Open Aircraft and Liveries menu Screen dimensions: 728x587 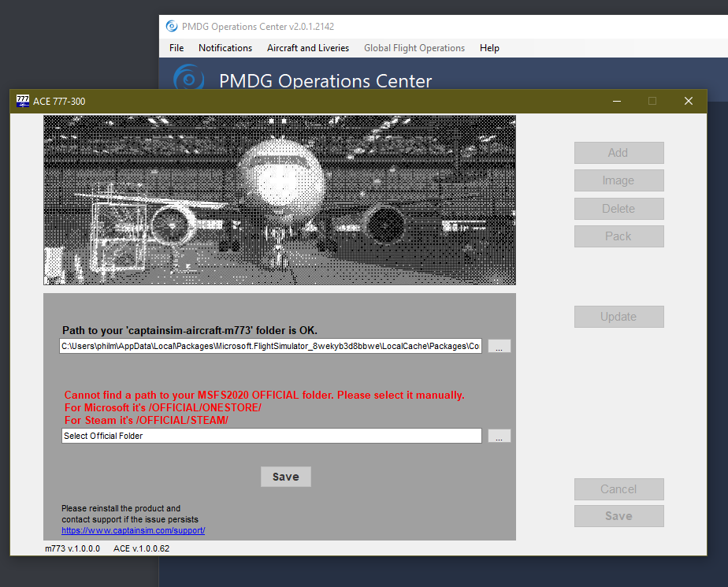point(308,48)
